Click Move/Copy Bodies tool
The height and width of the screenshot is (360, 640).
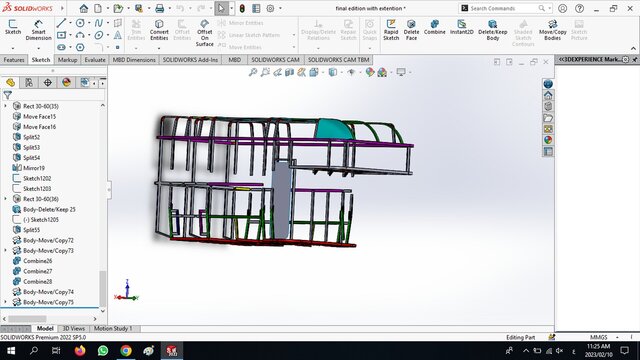pyautogui.click(x=552, y=30)
